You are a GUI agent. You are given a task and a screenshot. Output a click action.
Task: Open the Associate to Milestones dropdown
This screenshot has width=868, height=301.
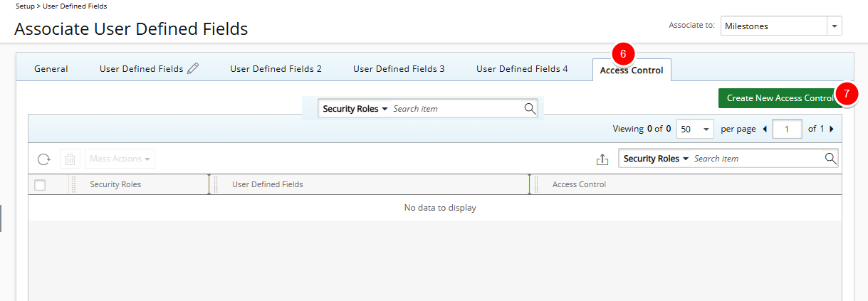point(833,26)
